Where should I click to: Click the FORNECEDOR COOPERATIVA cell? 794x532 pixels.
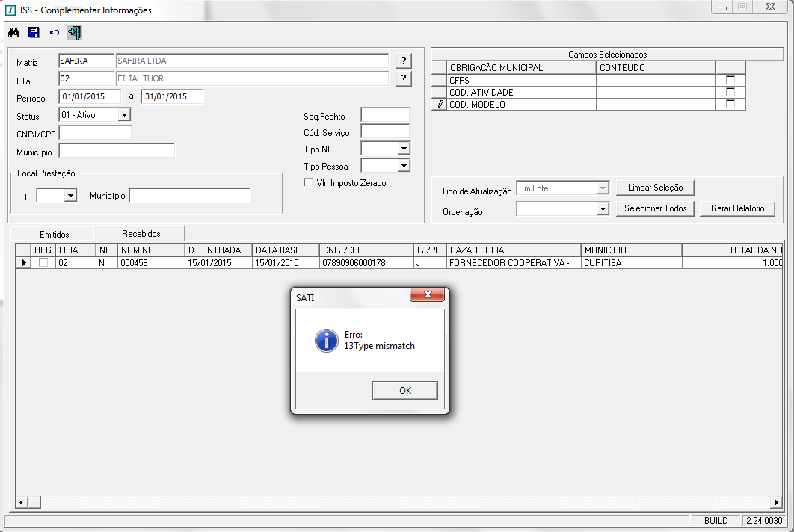click(514, 263)
